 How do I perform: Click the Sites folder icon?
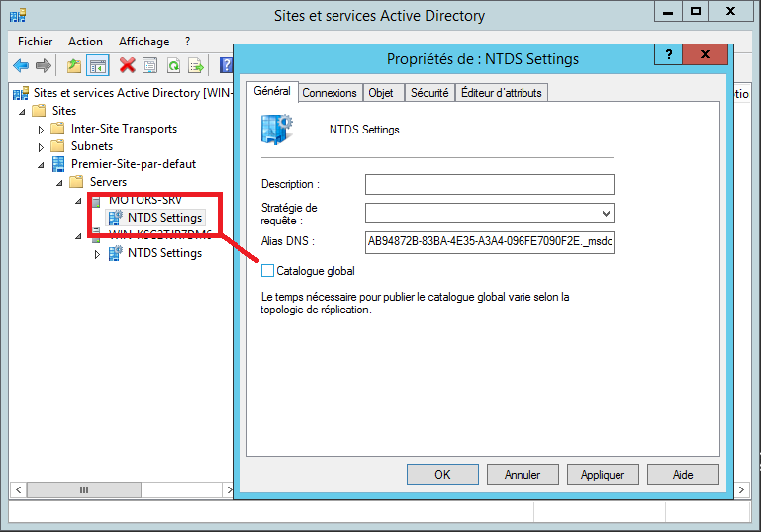(39, 111)
